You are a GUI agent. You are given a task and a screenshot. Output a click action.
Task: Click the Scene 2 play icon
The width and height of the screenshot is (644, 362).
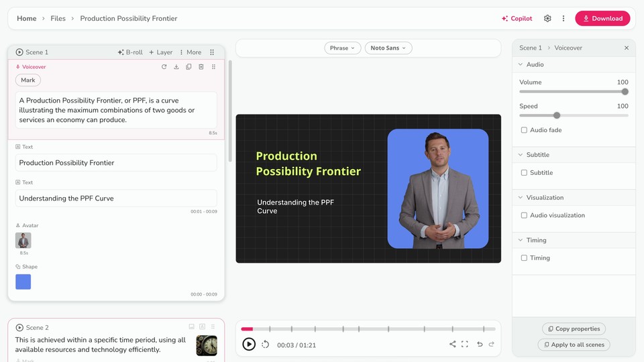click(x=19, y=328)
